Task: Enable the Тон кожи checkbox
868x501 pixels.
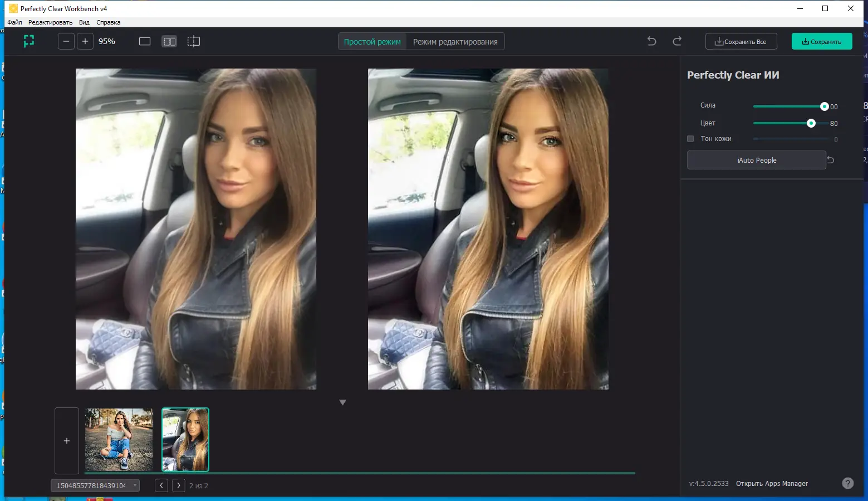Action: (690, 139)
